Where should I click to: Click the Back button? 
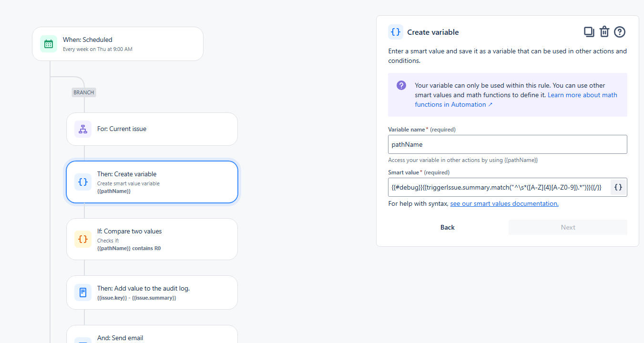(447, 227)
